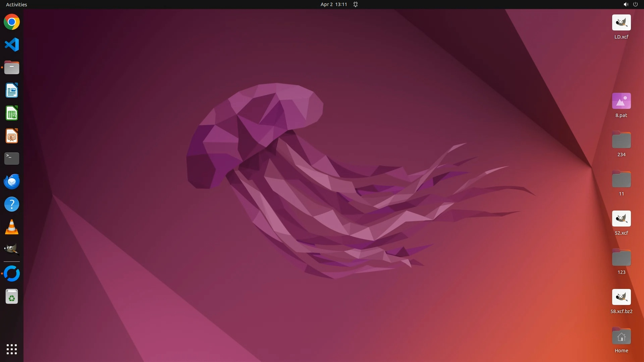Click Activities in the top bar
644x362 pixels.
[16, 4]
